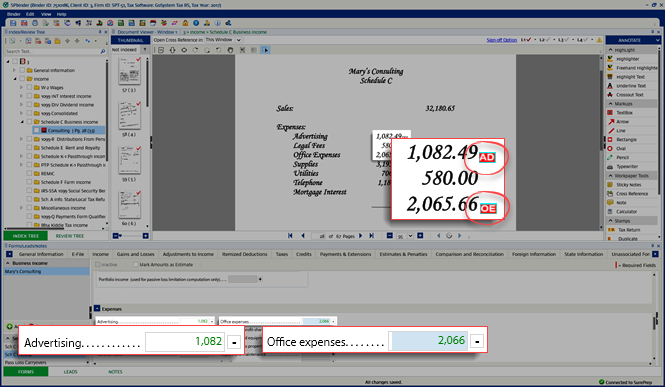Image resolution: width=665 pixels, height=387 pixels.
Task: Expand the General Information tree node
Action: coord(14,70)
